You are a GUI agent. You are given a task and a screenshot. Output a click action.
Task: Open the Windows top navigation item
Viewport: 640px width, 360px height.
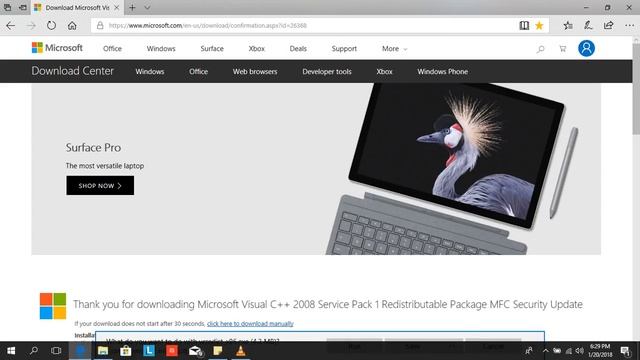pyautogui.click(x=161, y=49)
